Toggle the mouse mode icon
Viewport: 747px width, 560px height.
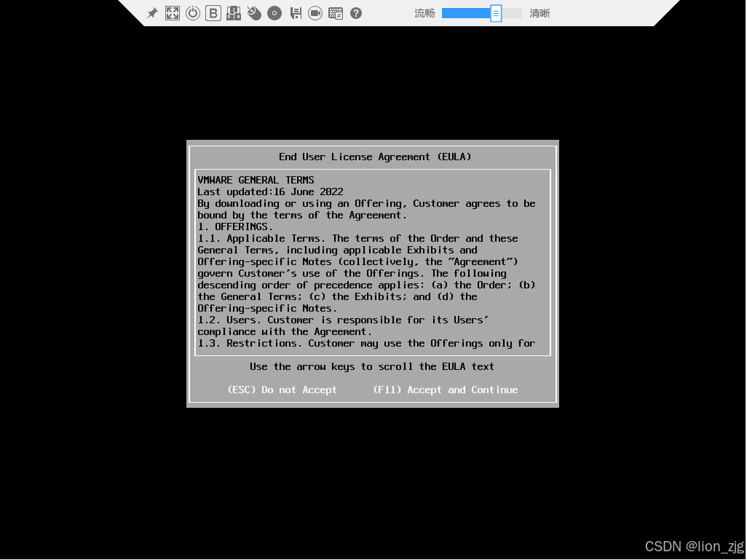pyautogui.click(x=254, y=13)
